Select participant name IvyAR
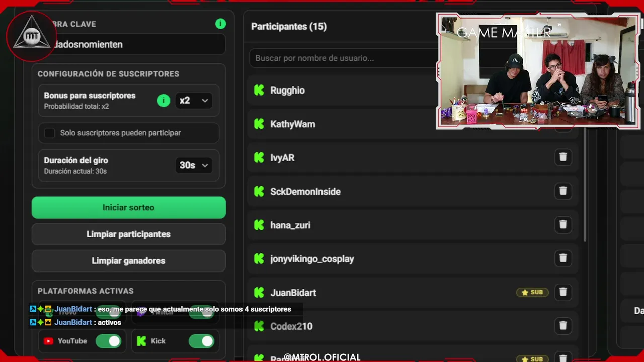 [282, 157]
